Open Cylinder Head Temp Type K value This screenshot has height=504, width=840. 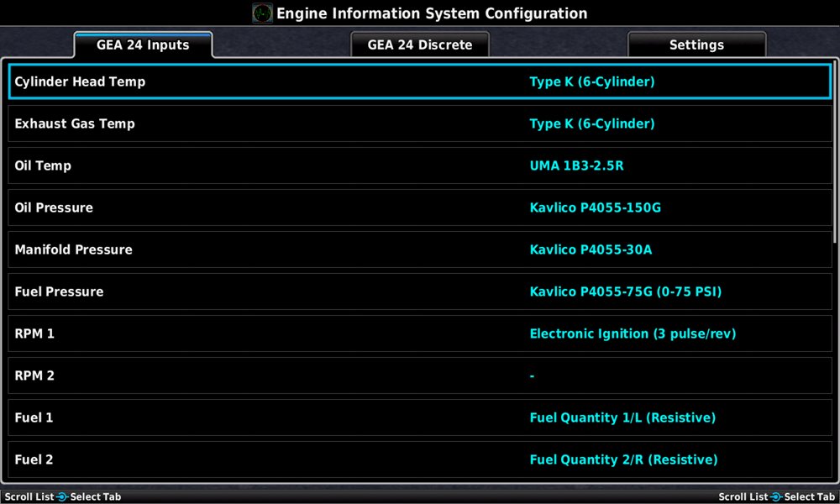(x=592, y=81)
